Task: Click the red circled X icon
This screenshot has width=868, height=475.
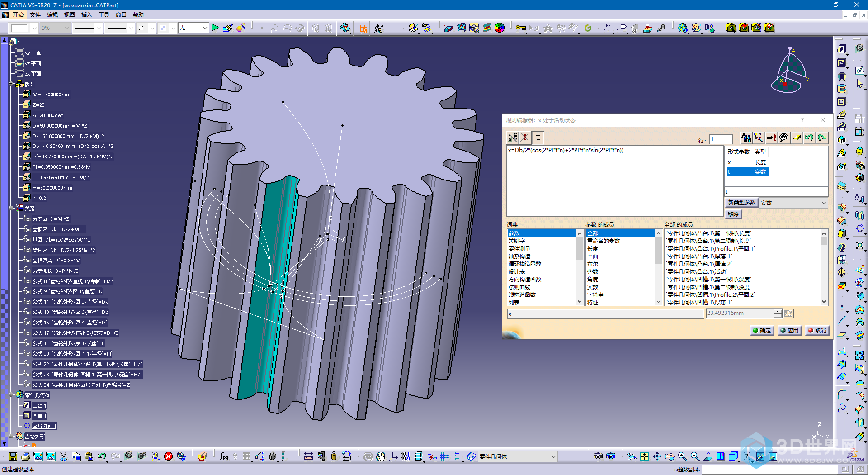Action: click(168, 456)
